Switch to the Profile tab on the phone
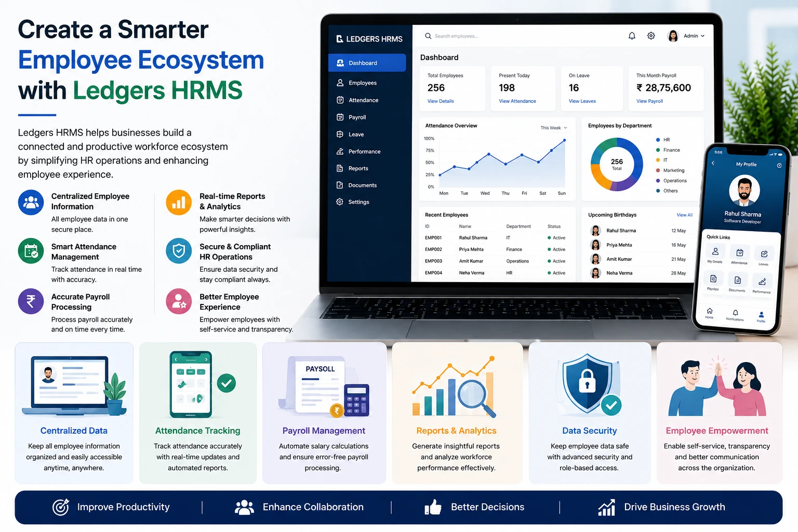This screenshot has width=798, height=532. 761,317
